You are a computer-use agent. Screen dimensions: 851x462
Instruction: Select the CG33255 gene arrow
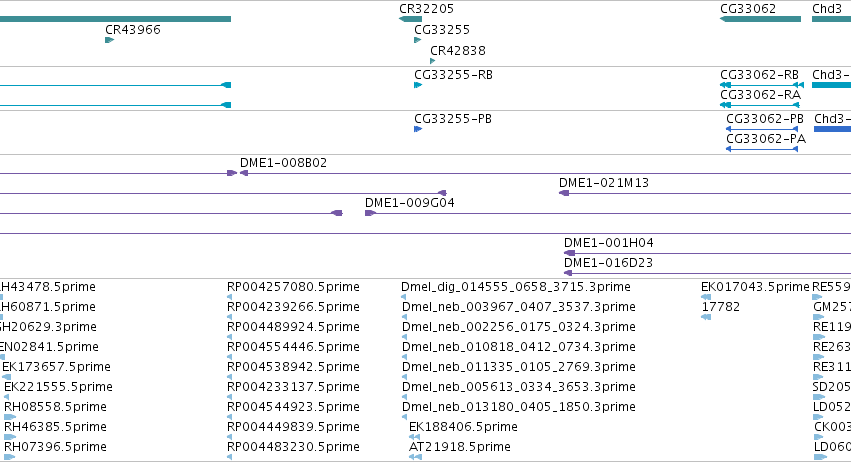coord(418,40)
